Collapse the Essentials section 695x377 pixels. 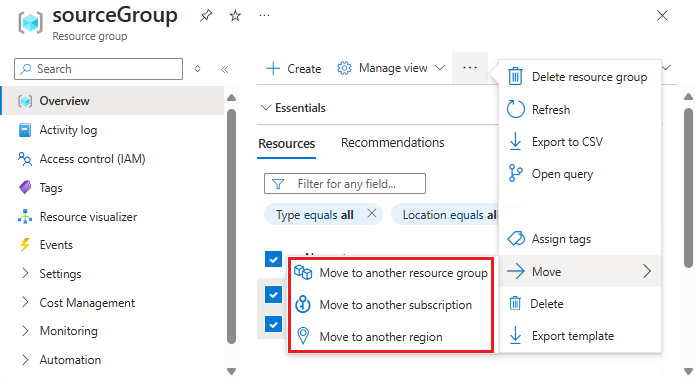(x=293, y=108)
